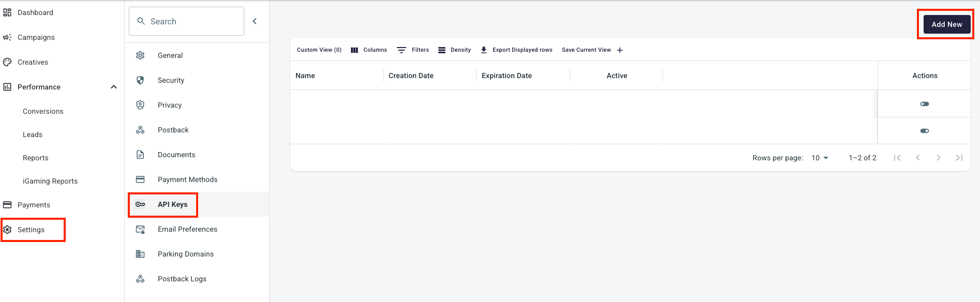Click the Campaigns megaphone icon
980x302 pixels.
[x=7, y=37]
